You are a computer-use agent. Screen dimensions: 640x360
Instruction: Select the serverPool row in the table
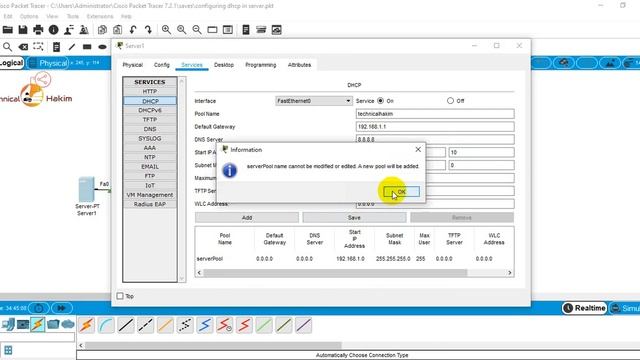tap(354, 259)
